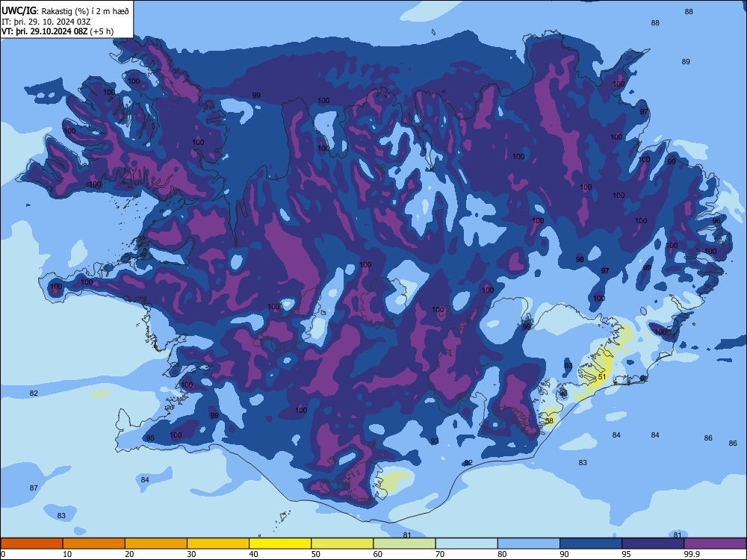Click the 'VT: þri. 29.10.2024 08Z (+5 h)' line
This screenshot has height=560, width=747.
58,31
